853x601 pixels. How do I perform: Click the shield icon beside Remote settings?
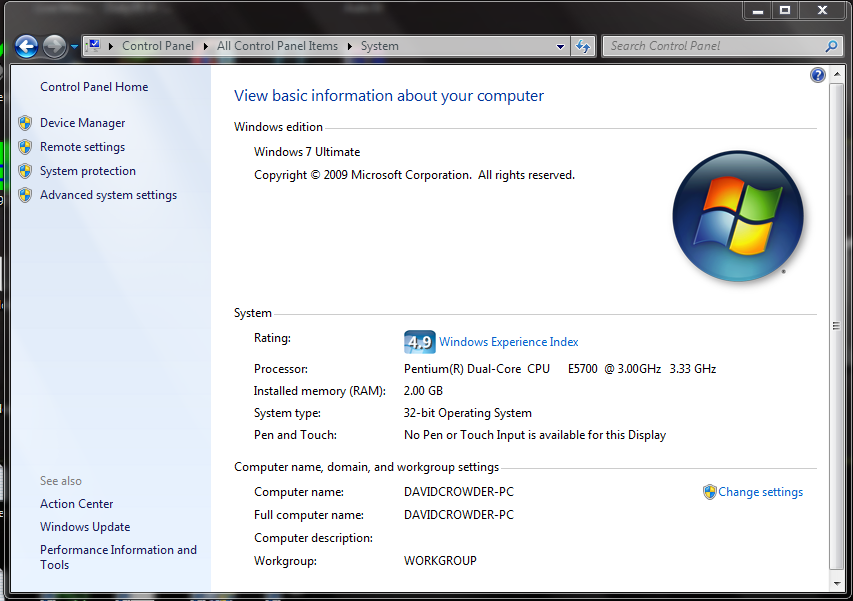[x=25, y=147]
